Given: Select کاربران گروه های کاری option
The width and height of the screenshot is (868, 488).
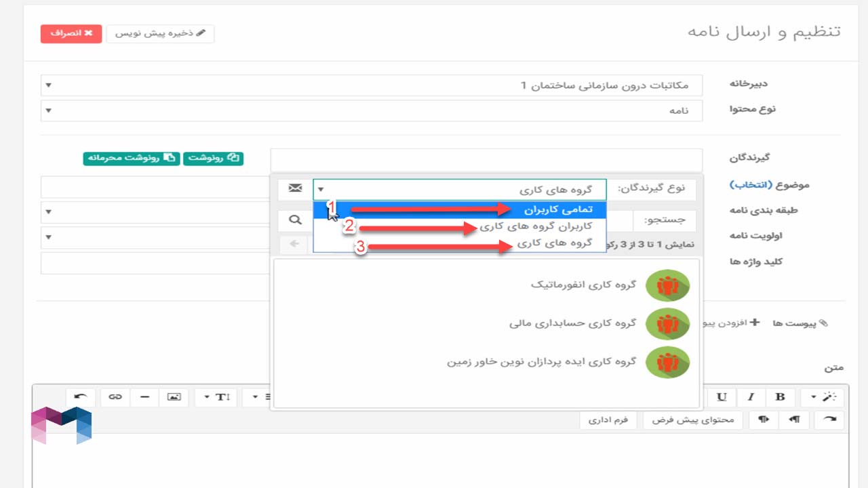Looking at the screenshot, I should click(x=460, y=226).
